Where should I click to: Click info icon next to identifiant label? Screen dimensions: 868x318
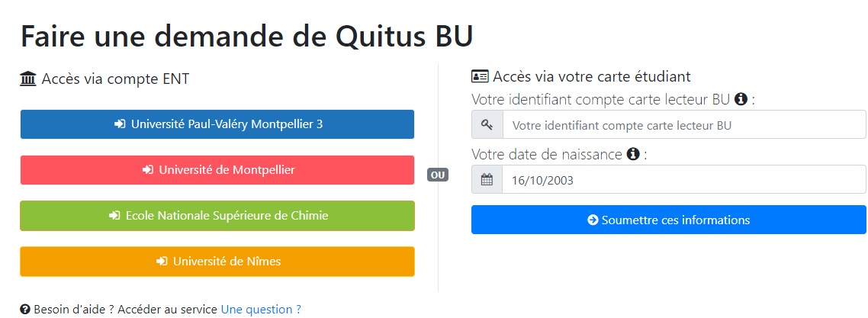tap(741, 100)
